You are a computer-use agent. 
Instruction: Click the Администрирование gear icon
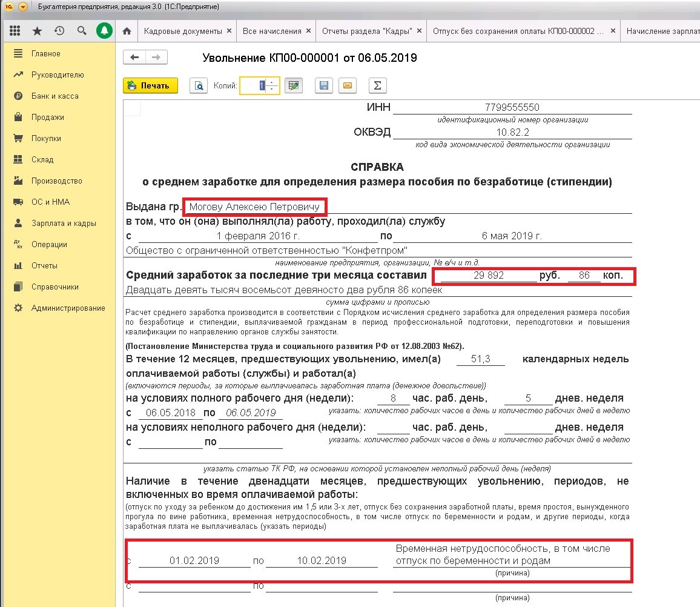18,308
